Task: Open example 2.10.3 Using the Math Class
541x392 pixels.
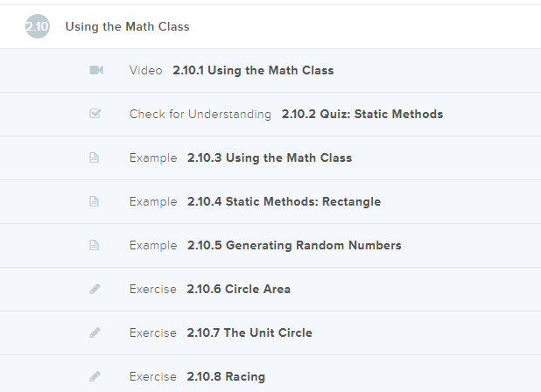Action: point(270,157)
